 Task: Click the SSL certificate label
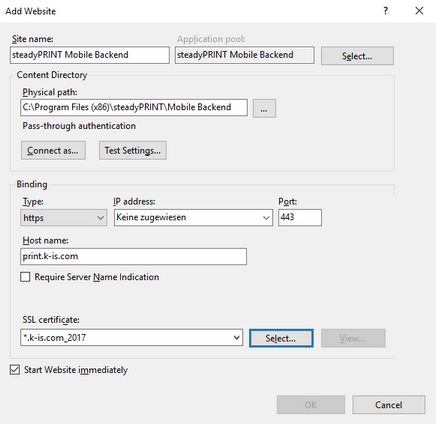point(51,320)
